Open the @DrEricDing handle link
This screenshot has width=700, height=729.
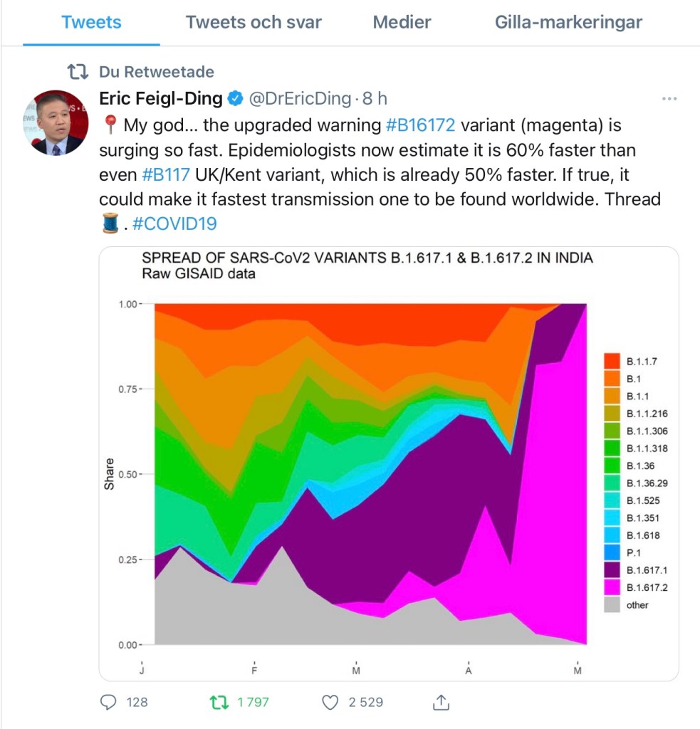pyautogui.click(x=299, y=98)
